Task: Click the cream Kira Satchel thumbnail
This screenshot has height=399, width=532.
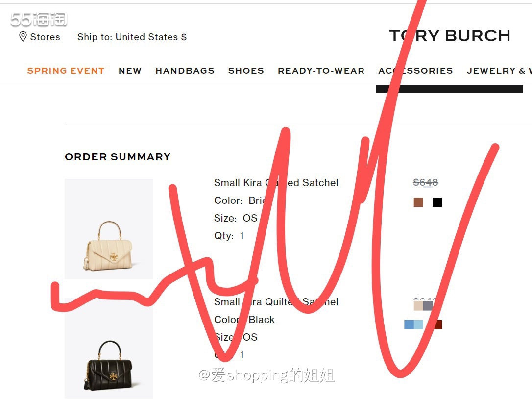Action: (109, 229)
